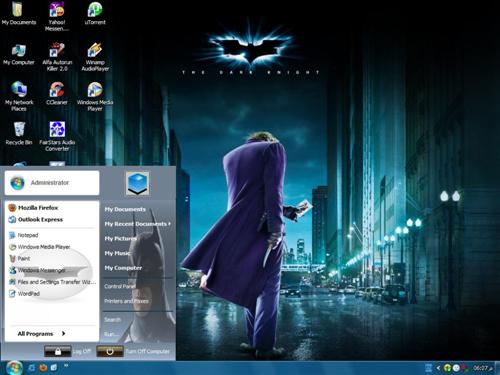500x375 pixels.
Task: Launch Internet Explorer from Quick Launch
Action: coord(32,368)
